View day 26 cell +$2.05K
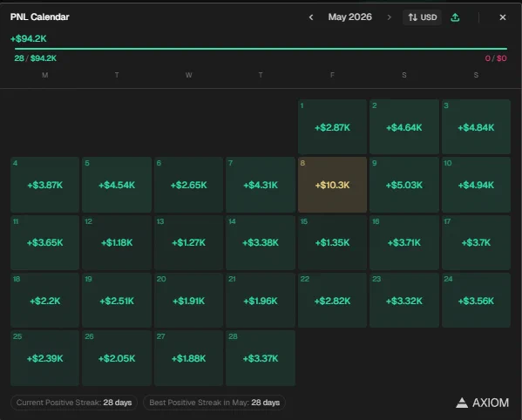This screenshot has height=420, width=522. point(117,358)
